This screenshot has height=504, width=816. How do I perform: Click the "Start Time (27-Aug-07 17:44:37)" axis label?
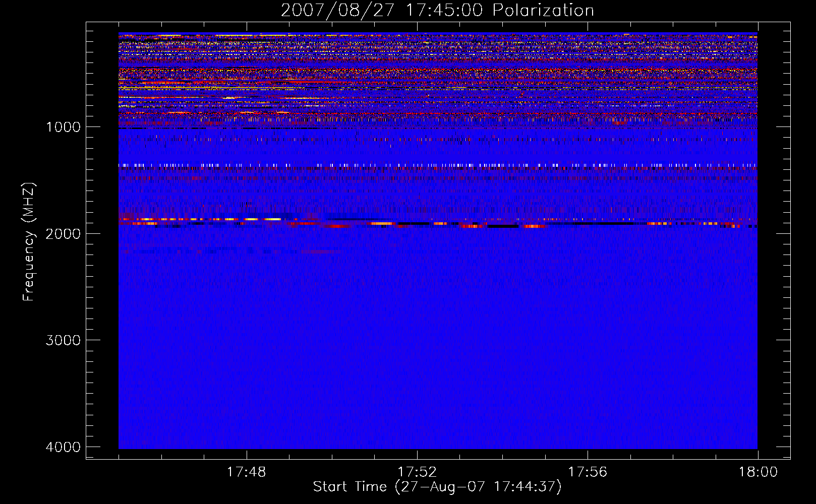click(x=437, y=487)
